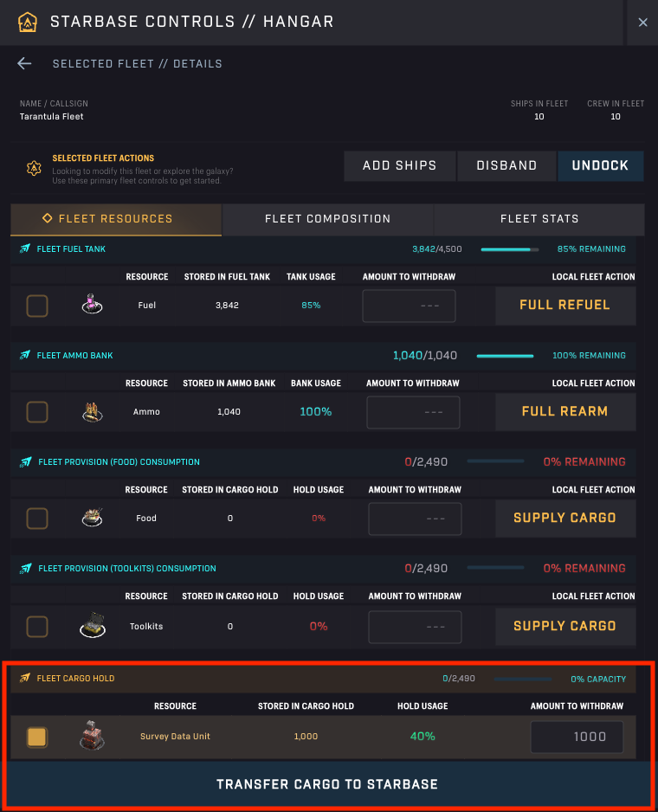The image size is (658, 812).
Task: Enable the Toolkits row checkbox
Action: 37,625
